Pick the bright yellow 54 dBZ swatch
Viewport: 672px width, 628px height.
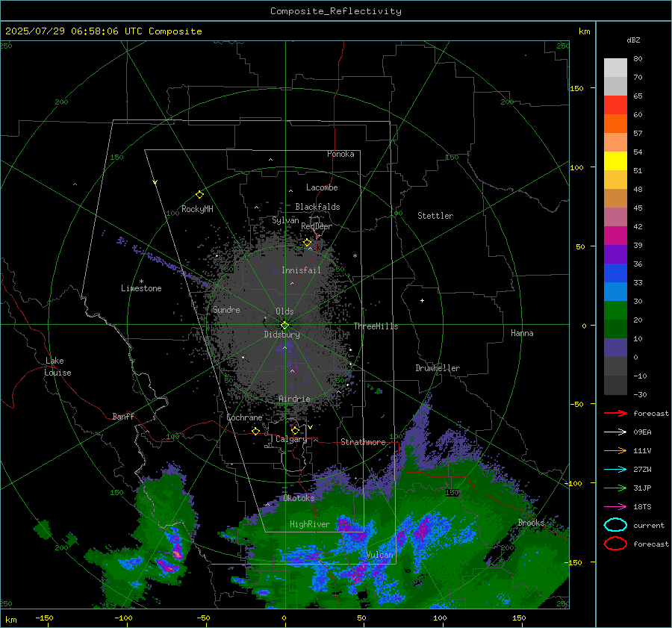click(615, 161)
